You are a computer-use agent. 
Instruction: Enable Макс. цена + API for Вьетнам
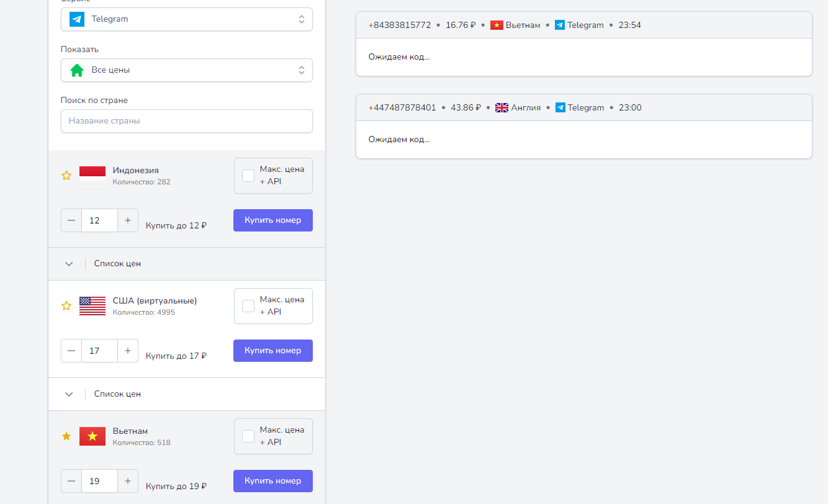tap(248, 436)
